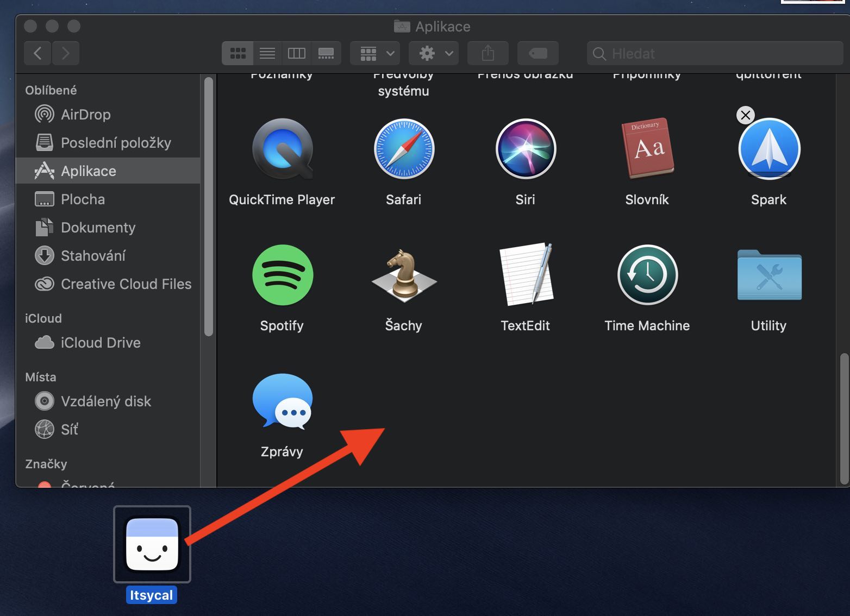Open the Utility folder
Image resolution: width=850 pixels, height=616 pixels.
tap(768, 275)
